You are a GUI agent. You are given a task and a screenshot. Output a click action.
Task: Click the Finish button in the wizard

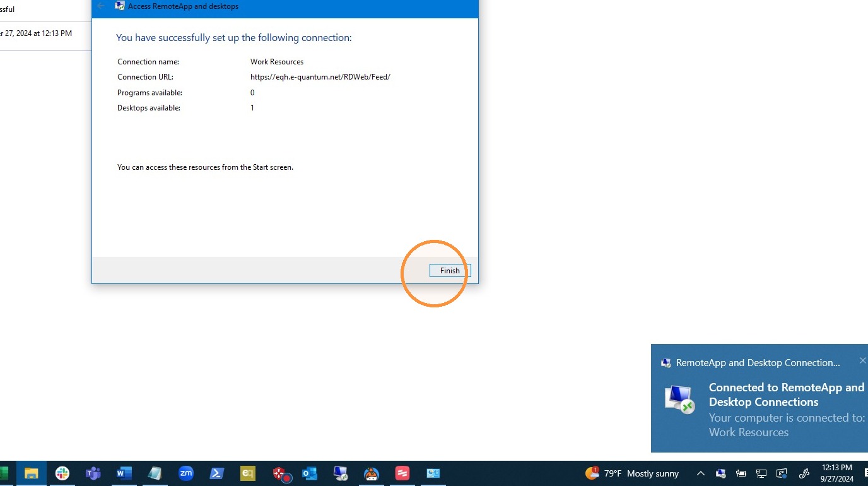tap(450, 270)
